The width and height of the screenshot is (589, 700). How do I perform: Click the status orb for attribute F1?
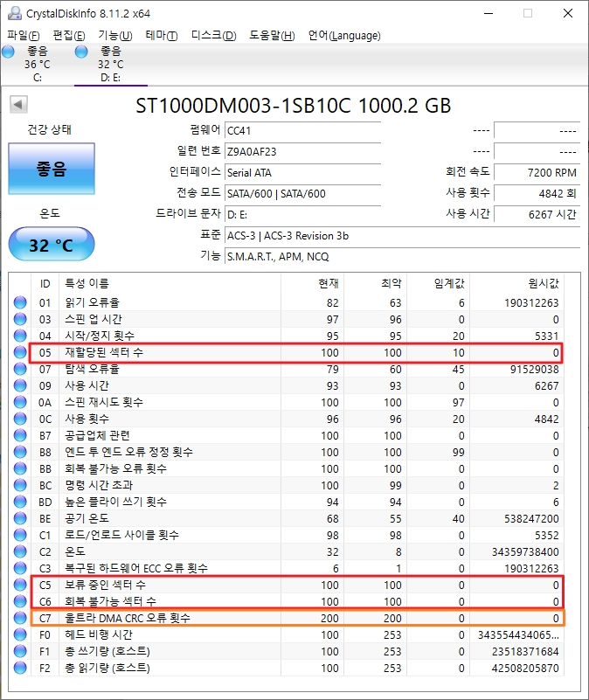[20, 651]
